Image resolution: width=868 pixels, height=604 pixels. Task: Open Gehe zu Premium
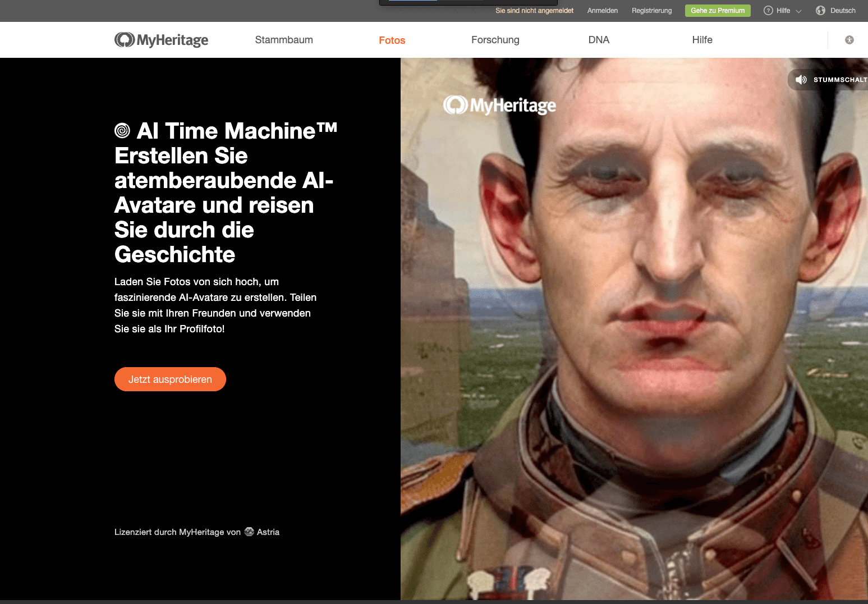(x=718, y=10)
